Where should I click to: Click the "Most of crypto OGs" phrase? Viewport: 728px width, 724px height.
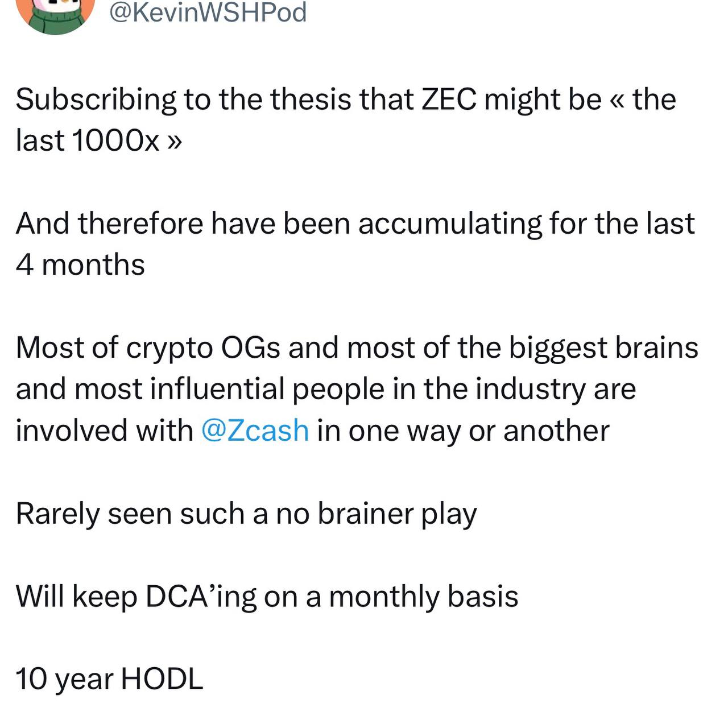148,347
